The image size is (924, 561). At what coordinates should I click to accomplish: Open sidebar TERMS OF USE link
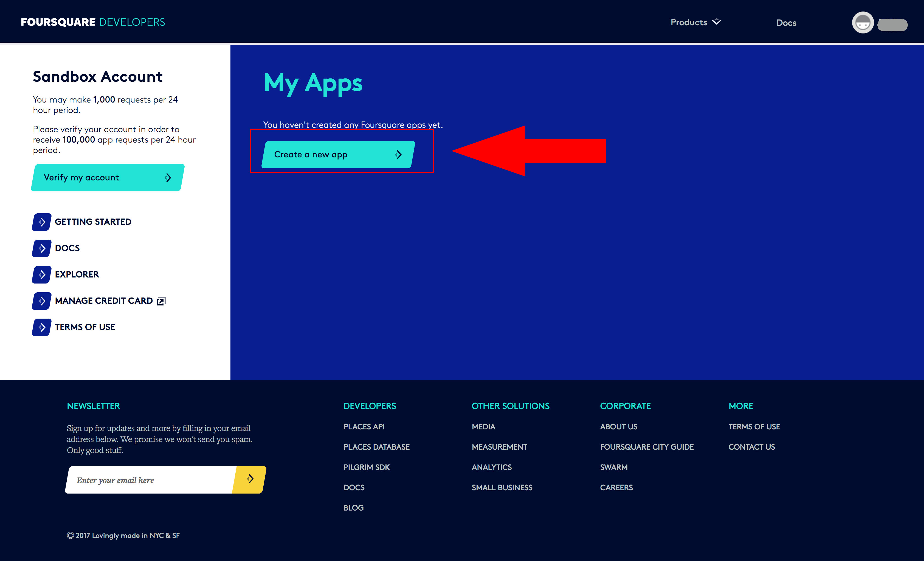pos(85,327)
